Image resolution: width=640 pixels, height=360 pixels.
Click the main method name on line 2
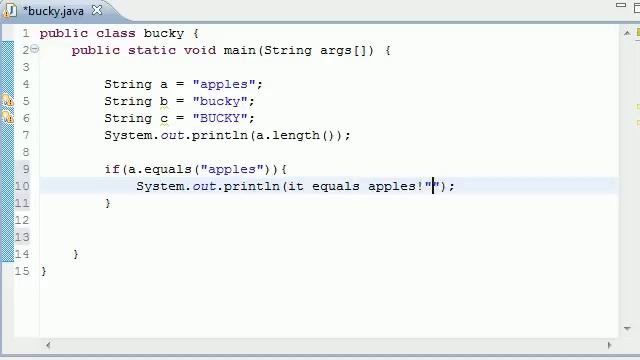click(240, 50)
